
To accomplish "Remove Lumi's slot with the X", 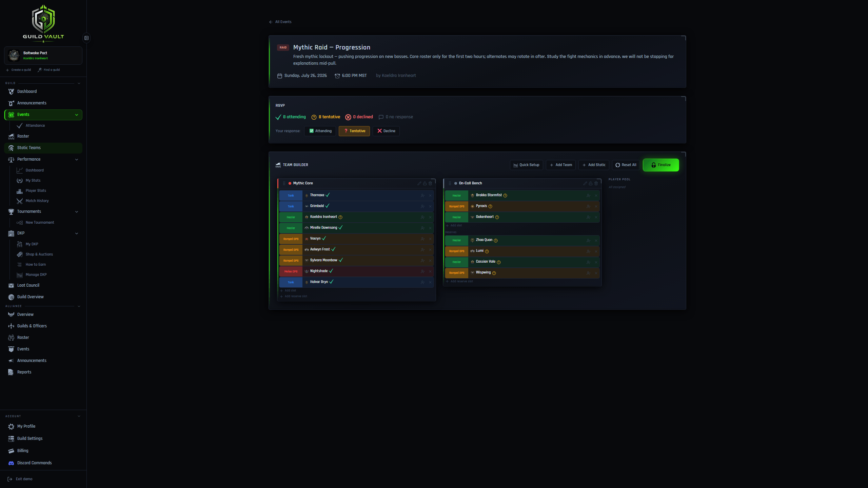I will pos(596,251).
